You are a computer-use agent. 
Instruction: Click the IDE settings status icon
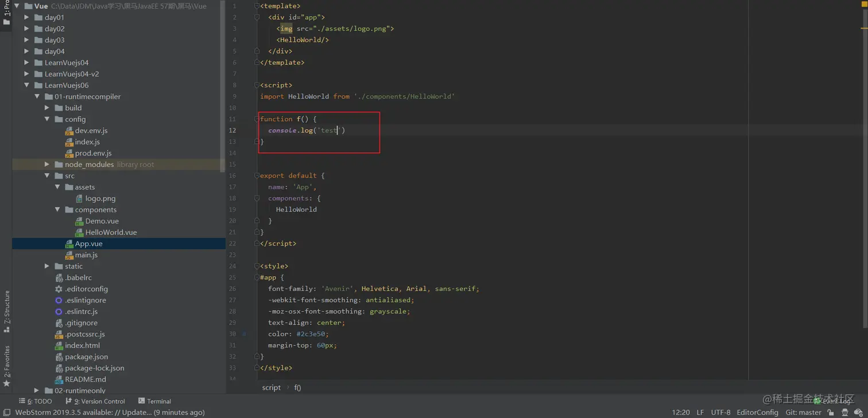859,412
